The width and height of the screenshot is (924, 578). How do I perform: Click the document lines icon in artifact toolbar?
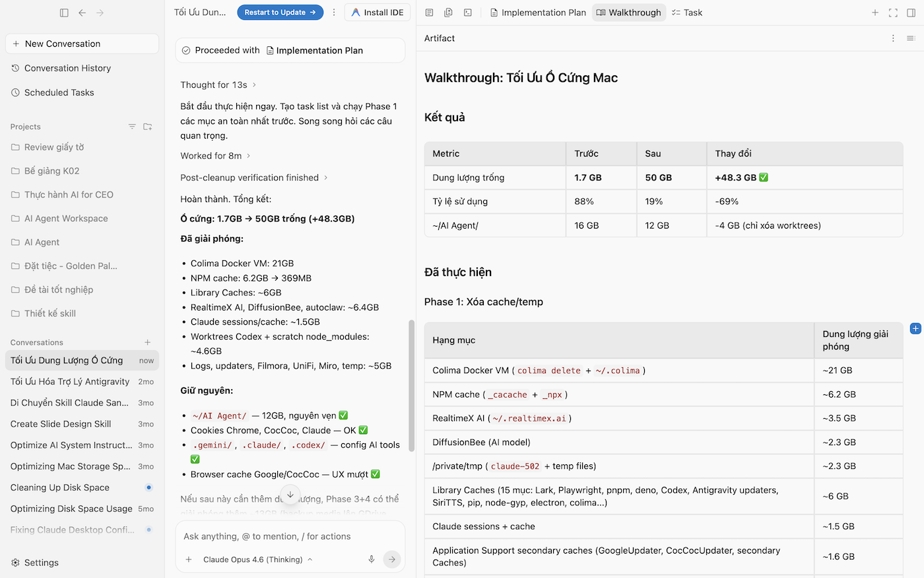pyautogui.click(x=430, y=13)
